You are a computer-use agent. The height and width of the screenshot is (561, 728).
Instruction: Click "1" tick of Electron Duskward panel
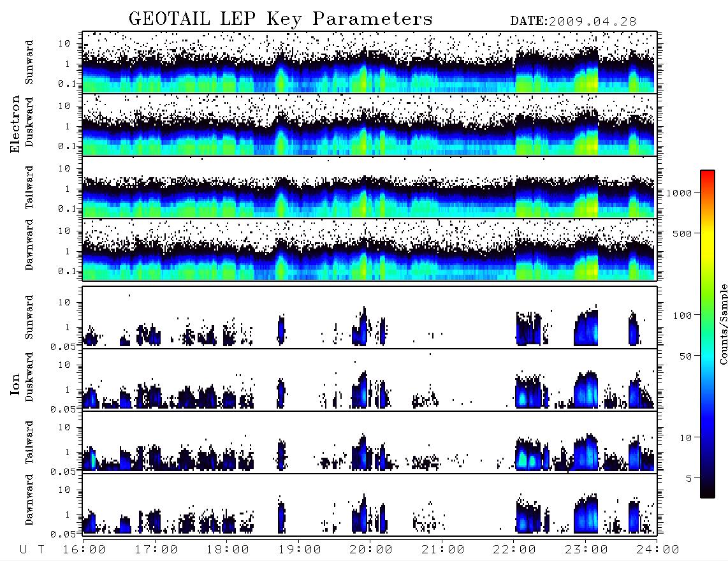(x=68, y=126)
